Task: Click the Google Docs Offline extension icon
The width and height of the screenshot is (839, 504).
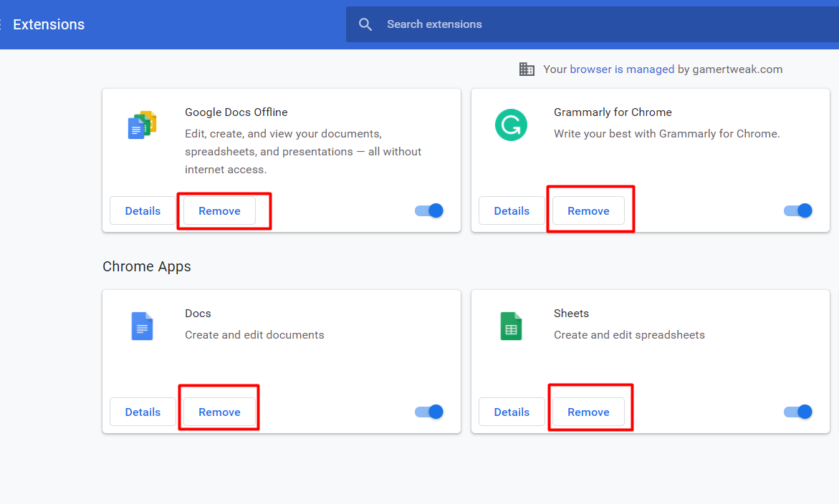Action: [x=143, y=125]
